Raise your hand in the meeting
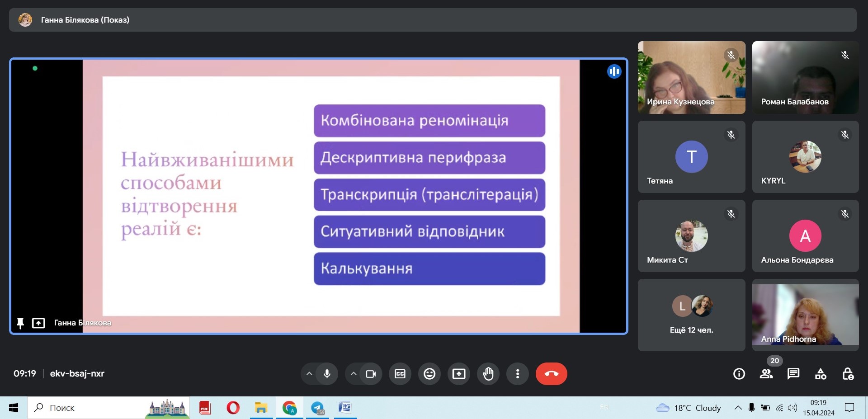This screenshot has height=419, width=868. pos(488,374)
